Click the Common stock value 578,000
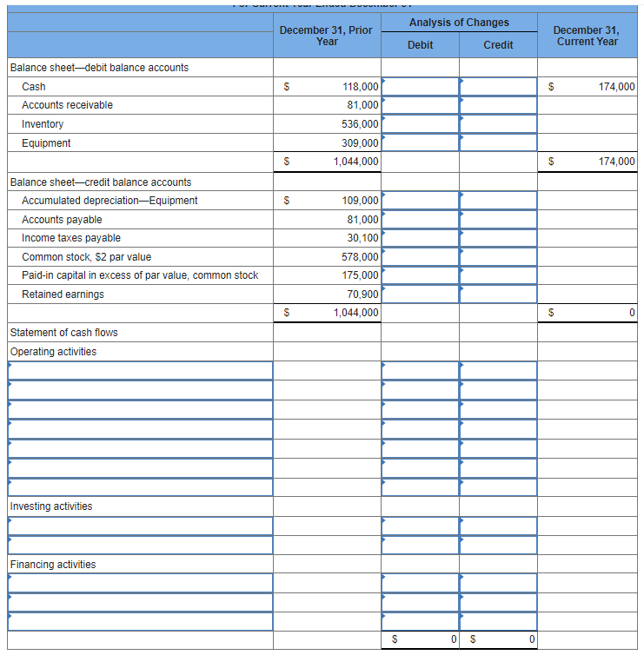This screenshot has height=655, width=644. pyautogui.click(x=360, y=256)
